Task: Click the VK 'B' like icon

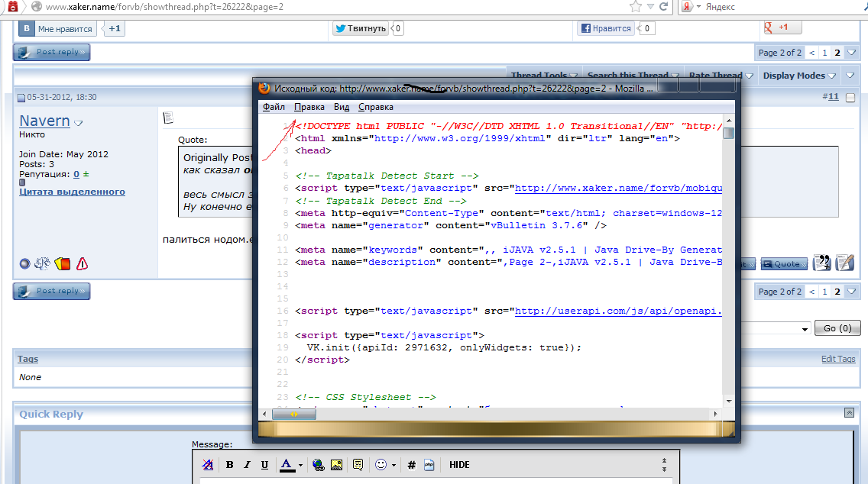Action: coord(26,28)
